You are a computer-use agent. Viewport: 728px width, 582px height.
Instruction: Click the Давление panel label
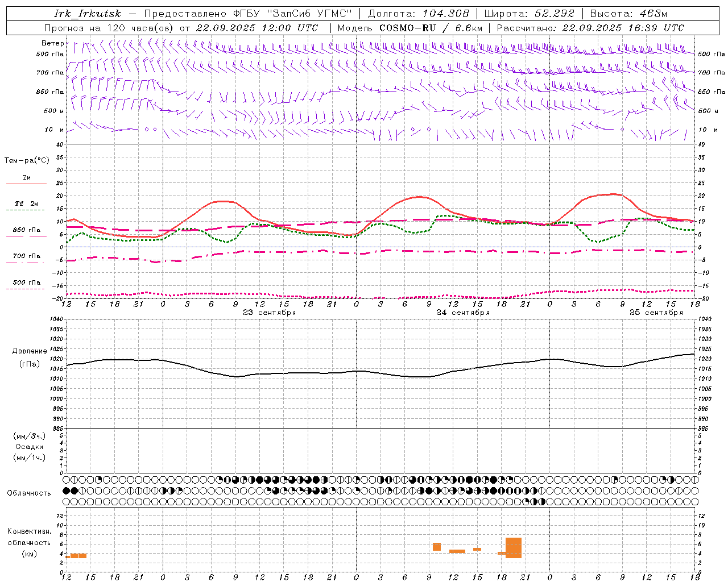coord(28,351)
